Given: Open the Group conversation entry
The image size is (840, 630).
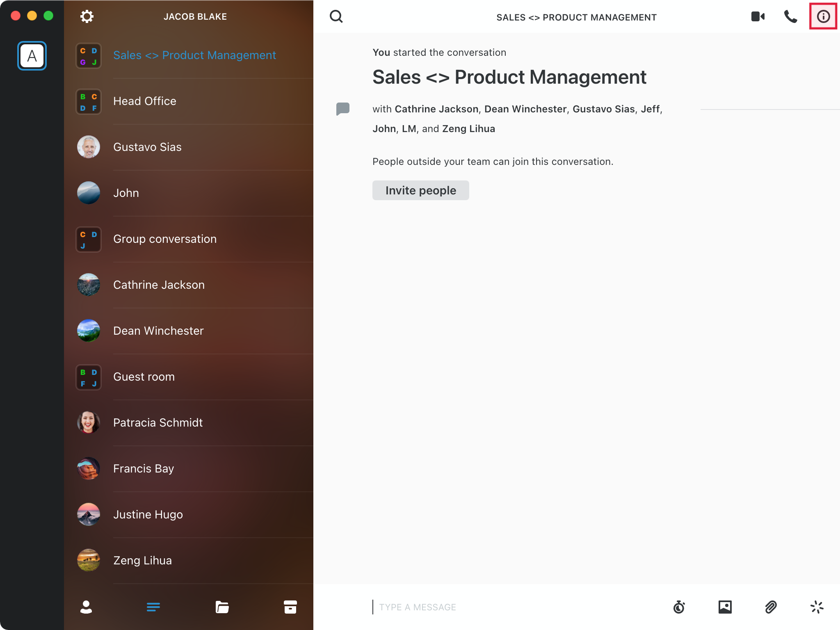Looking at the screenshot, I should (189, 239).
